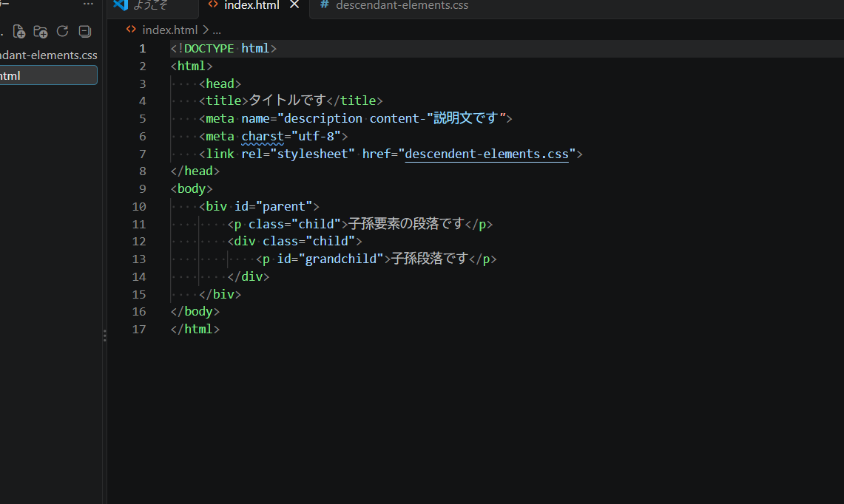The image size is (844, 504).
Task: Open the explorer more actions menu
Action: 88,4
